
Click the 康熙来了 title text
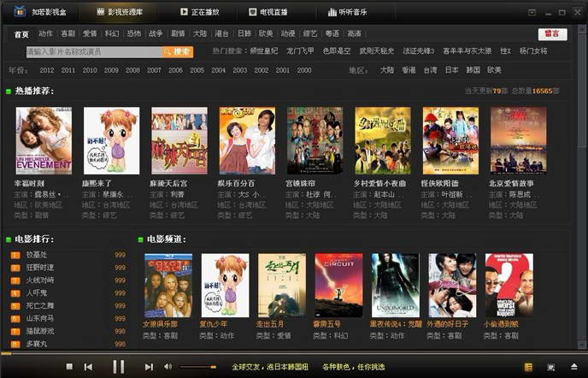click(x=97, y=184)
